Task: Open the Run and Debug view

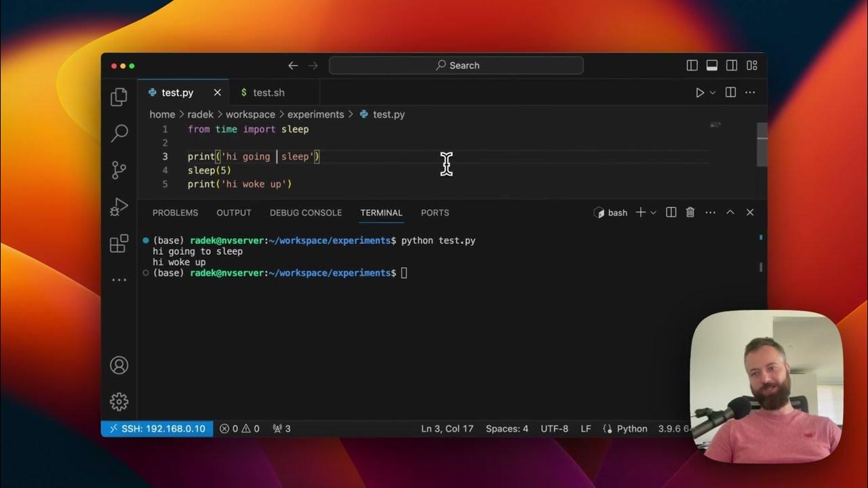Action: [x=119, y=207]
